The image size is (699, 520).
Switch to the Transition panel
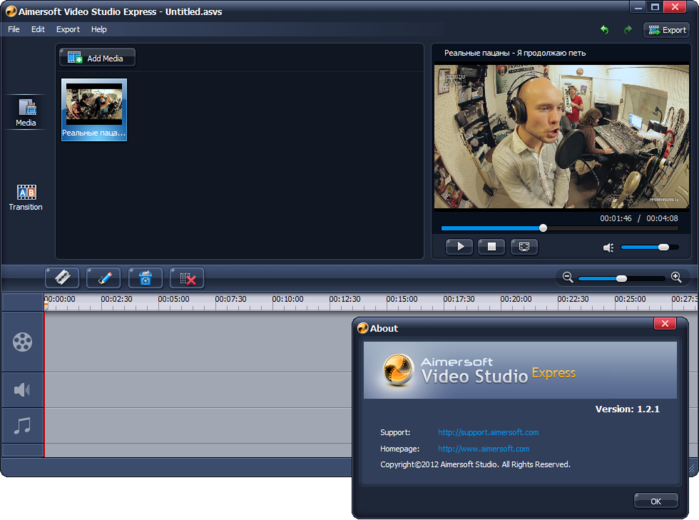(26, 197)
